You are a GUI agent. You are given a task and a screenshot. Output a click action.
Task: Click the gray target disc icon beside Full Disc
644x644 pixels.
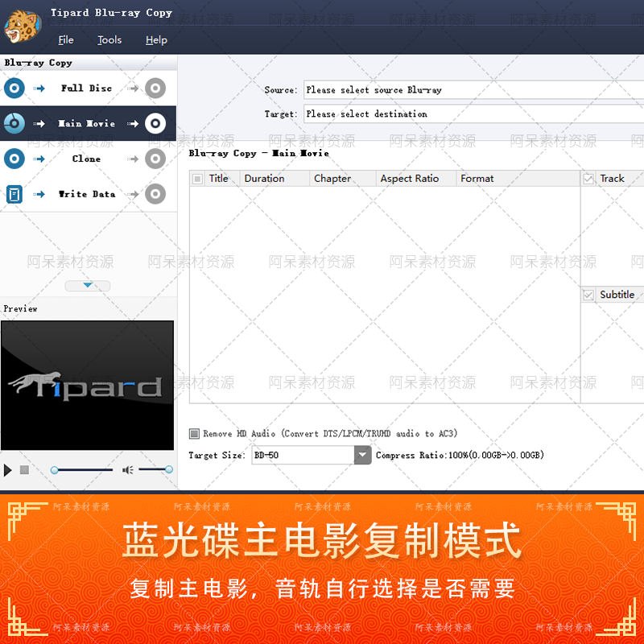click(155, 88)
